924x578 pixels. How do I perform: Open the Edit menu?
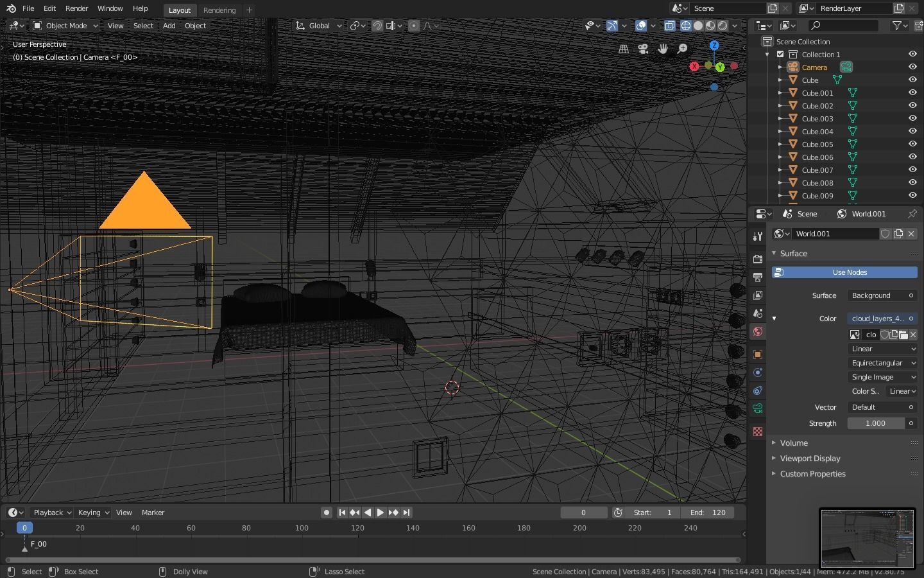pos(49,8)
